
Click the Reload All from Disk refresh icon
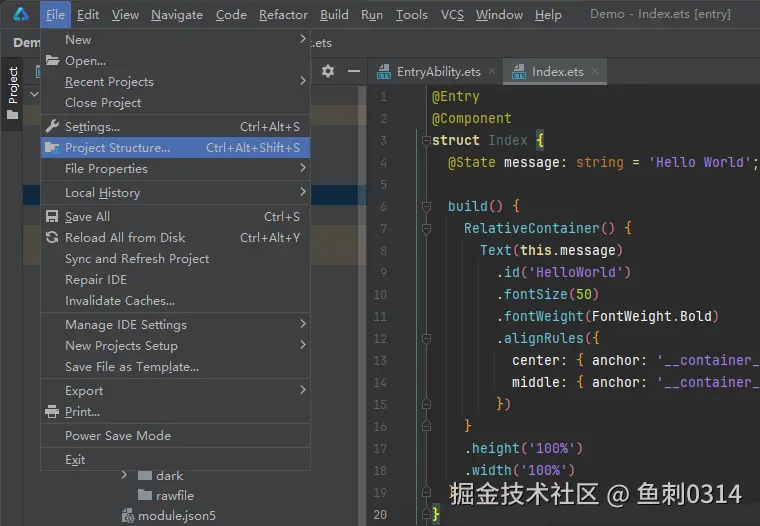coord(52,237)
